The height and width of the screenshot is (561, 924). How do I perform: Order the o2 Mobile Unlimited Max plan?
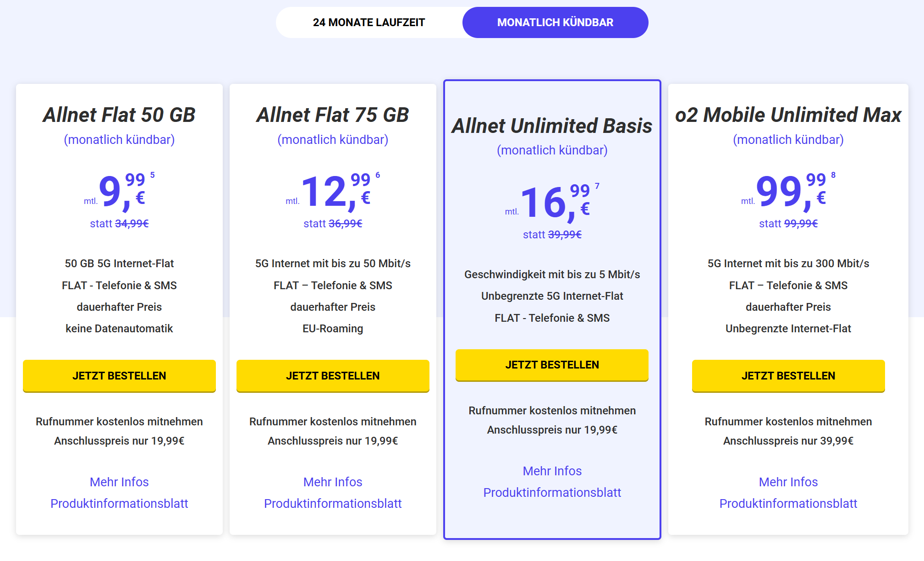(x=788, y=376)
